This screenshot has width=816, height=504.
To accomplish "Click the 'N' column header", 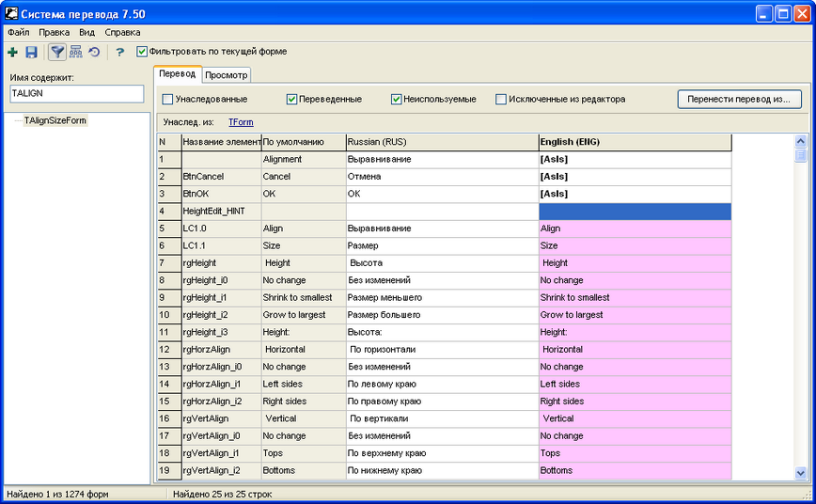I will 169,142.
